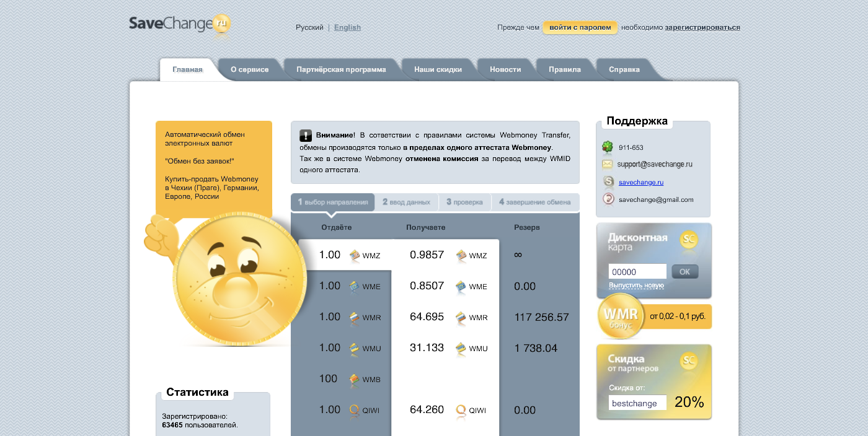Select WMU icon in the Получаете column
Image resolution: width=868 pixels, height=436 pixels.
461,348
